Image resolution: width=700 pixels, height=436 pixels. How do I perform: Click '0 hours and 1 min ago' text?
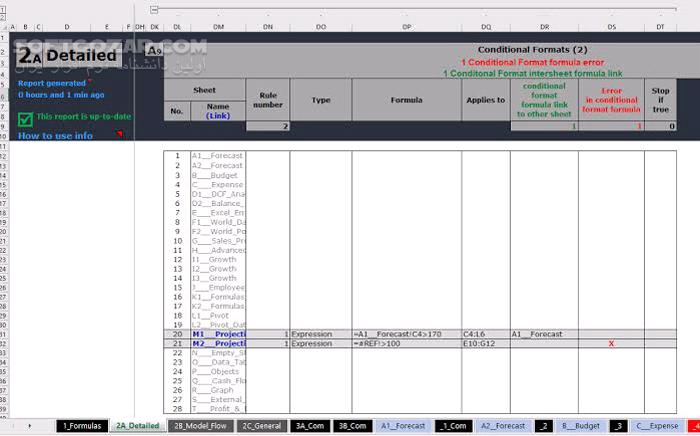tap(61, 95)
